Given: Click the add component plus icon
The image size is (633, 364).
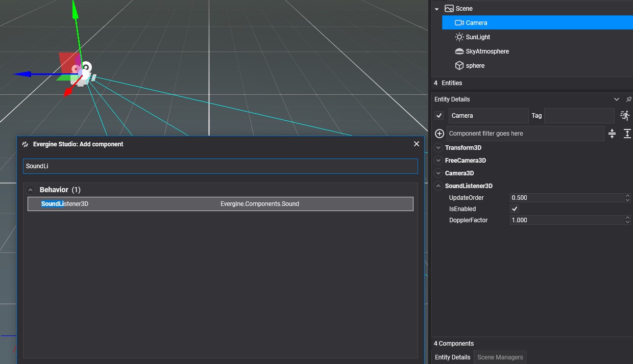Looking at the screenshot, I should coord(439,134).
